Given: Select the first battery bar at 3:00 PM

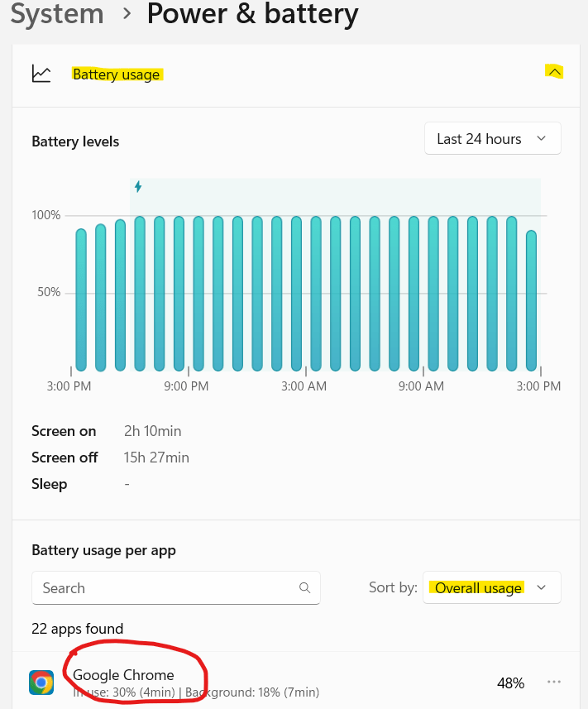Looking at the screenshot, I should coord(81,299).
